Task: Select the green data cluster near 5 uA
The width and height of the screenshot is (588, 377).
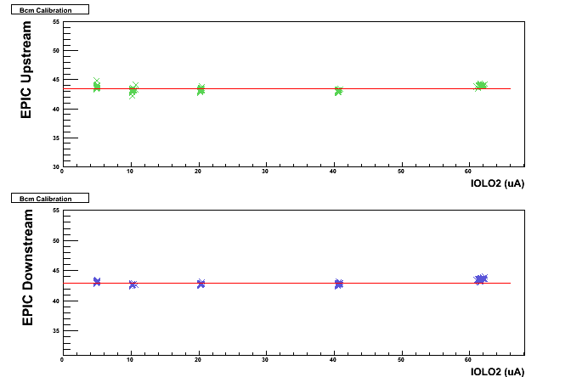Action: [x=97, y=86]
